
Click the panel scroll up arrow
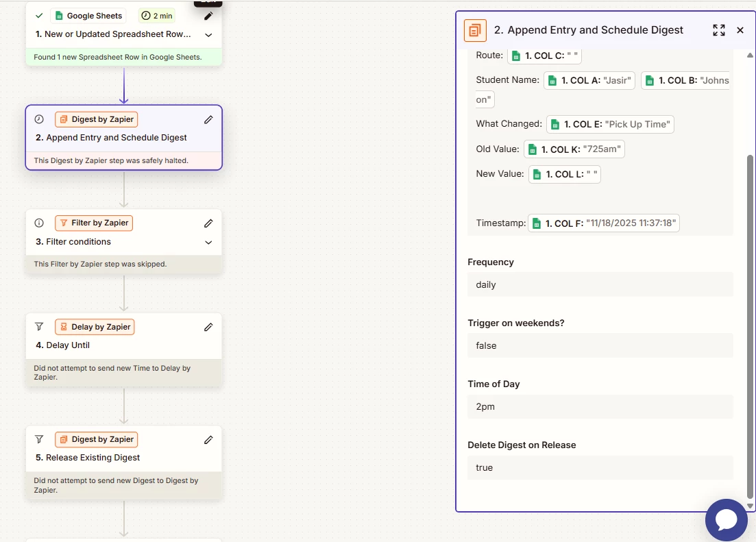[x=750, y=56]
